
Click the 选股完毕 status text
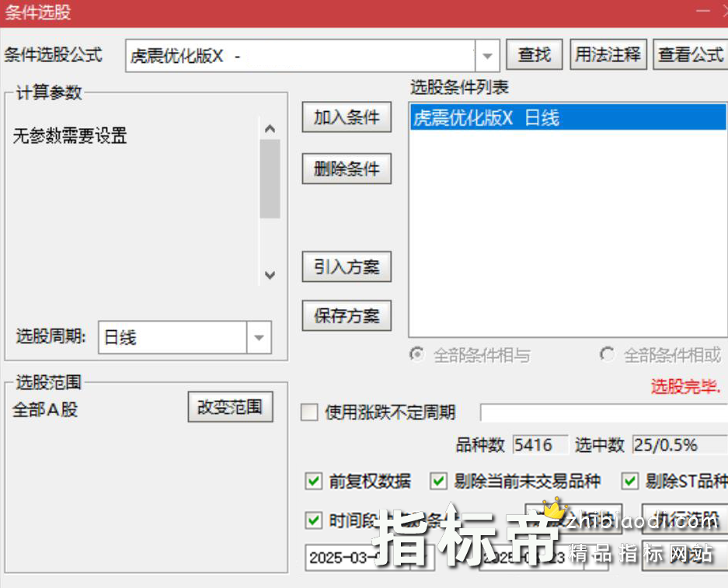(x=685, y=386)
